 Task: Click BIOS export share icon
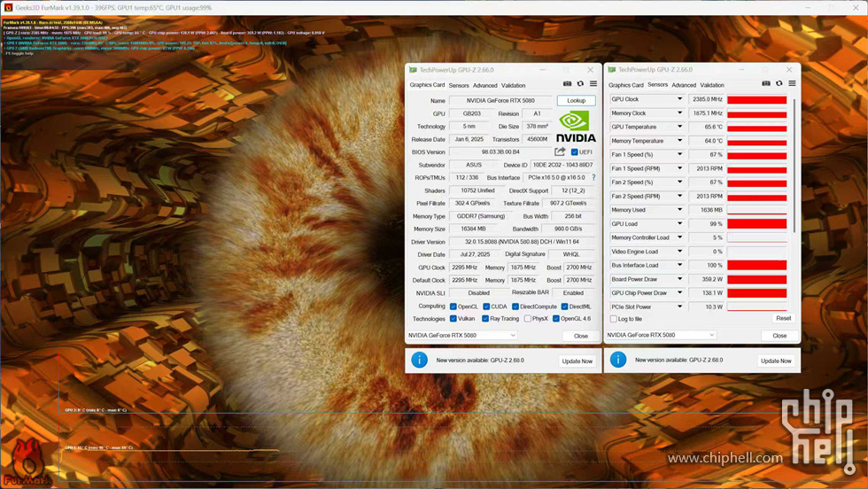point(560,151)
